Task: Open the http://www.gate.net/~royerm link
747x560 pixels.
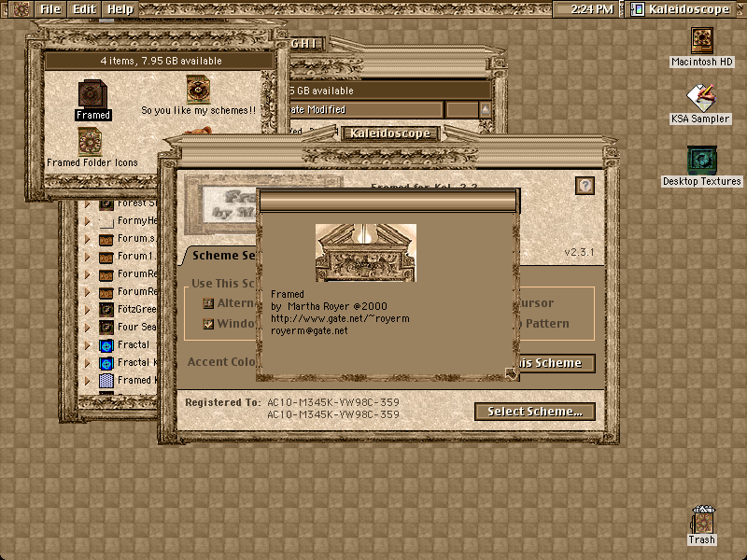Action: tap(340, 318)
